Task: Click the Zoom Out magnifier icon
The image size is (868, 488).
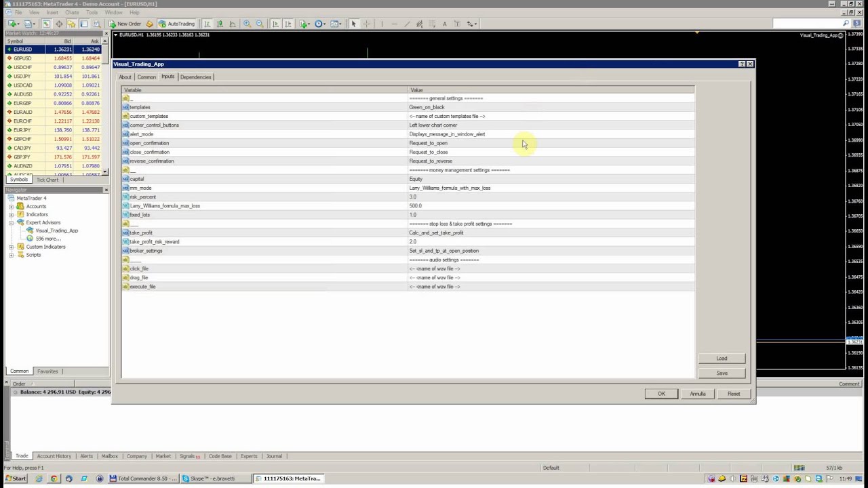Action: pyautogui.click(x=259, y=24)
